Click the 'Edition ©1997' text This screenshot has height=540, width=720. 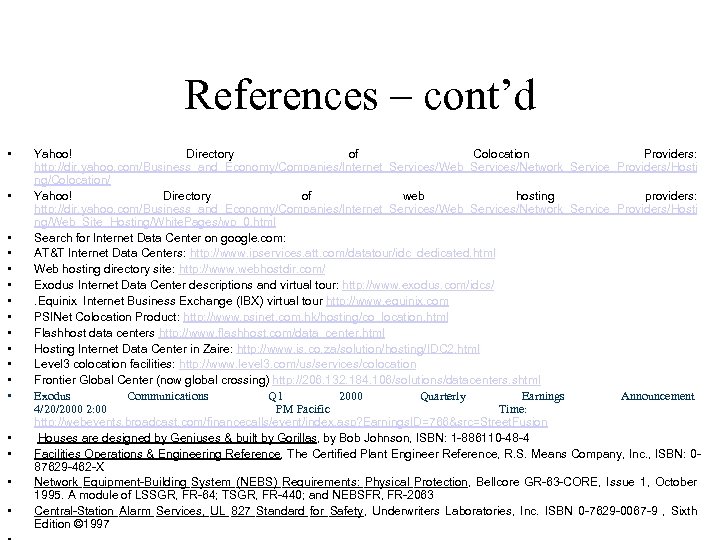coord(72,524)
